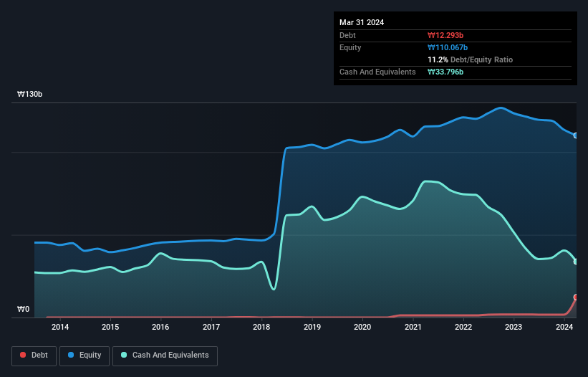Click the 2024 x-axis label
This screenshot has height=377, width=588.
coord(564,327)
